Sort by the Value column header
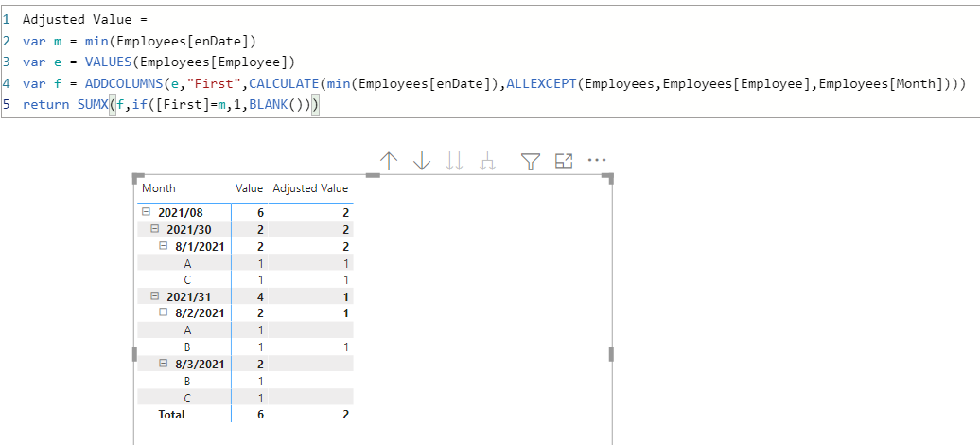 (x=250, y=188)
